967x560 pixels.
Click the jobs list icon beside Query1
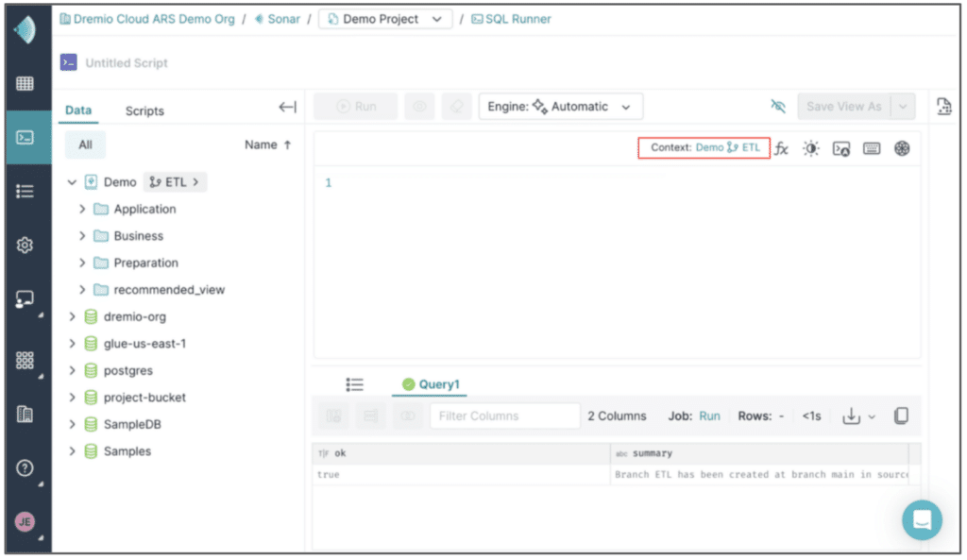(x=355, y=385)
